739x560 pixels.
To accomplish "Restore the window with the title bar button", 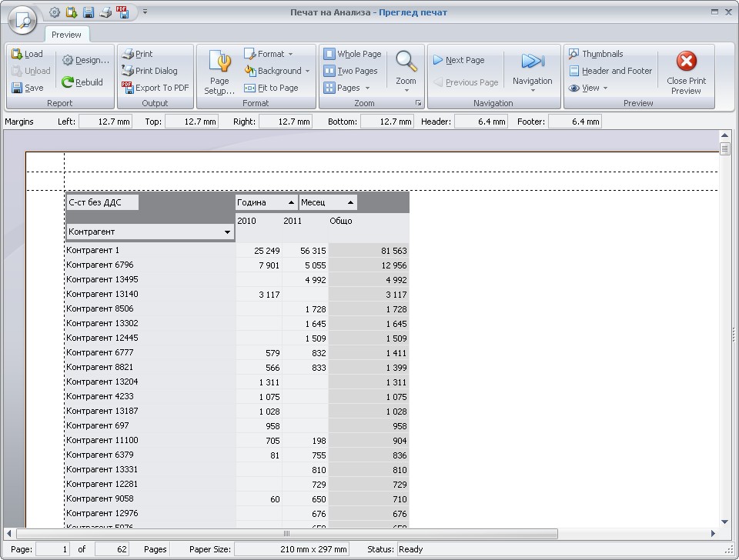I will (x=715, y=12).
